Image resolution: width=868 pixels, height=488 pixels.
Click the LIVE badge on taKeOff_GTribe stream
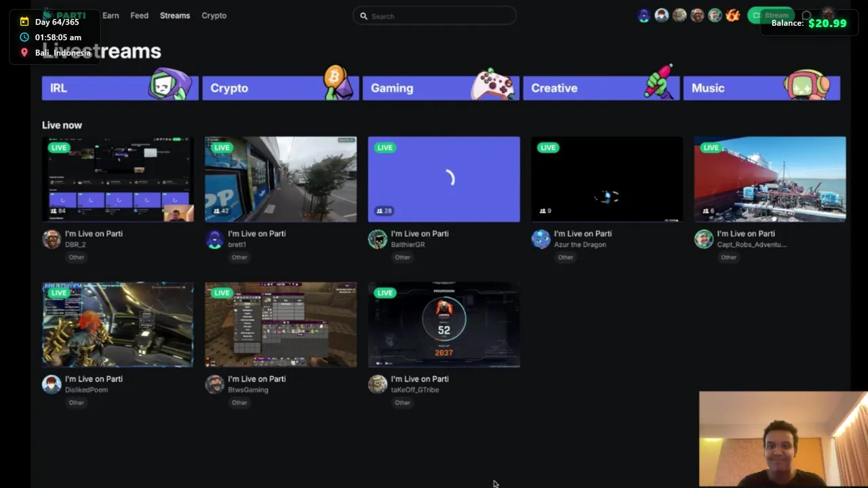coord(384,293)
